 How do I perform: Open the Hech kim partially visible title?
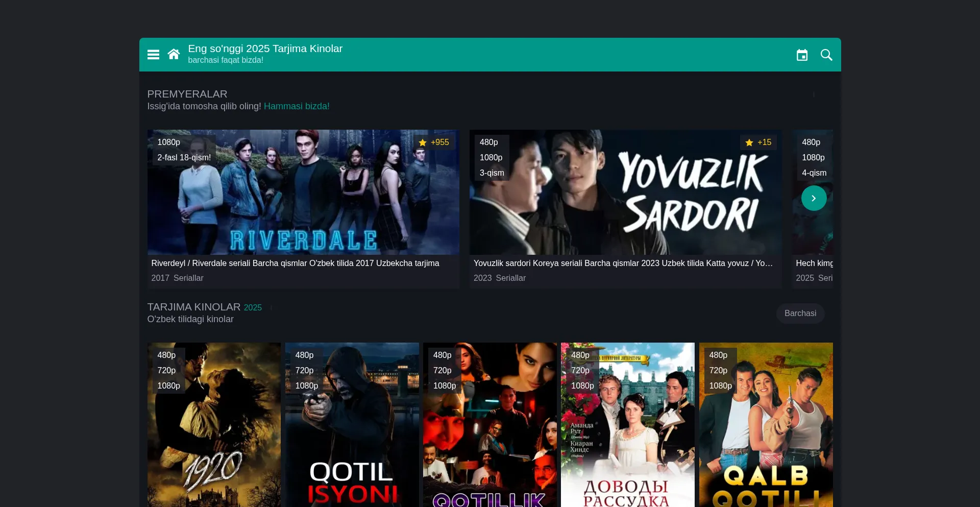[x=814, y=263]
